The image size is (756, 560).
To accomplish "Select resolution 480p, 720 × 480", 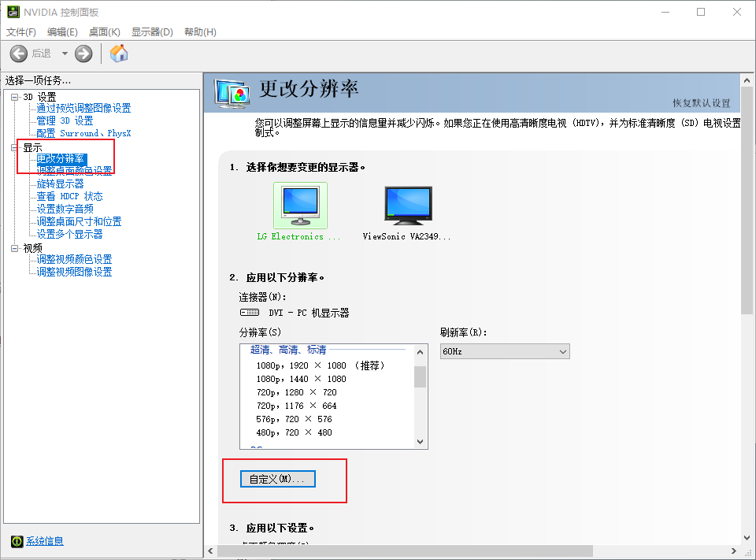I will (x=294, y=432).
